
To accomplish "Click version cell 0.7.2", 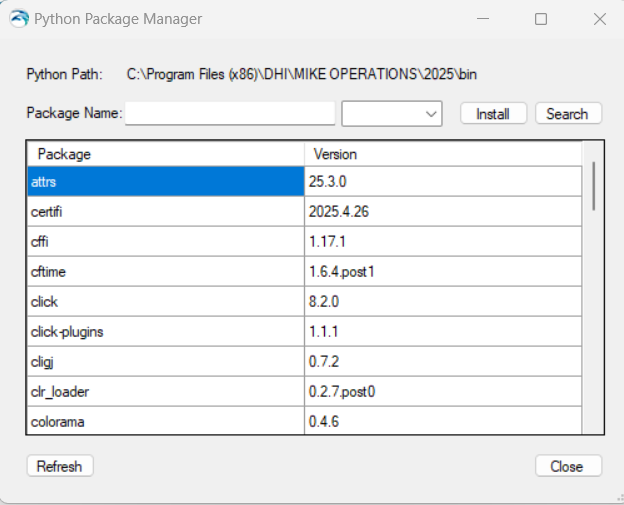I will pos(443,361).
